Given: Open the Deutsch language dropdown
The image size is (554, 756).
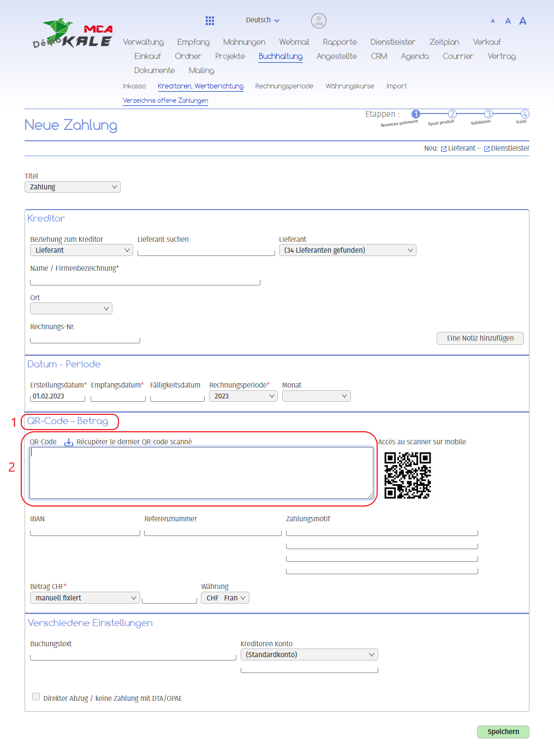Looking at the screenshot, I should tap(262, 20).
